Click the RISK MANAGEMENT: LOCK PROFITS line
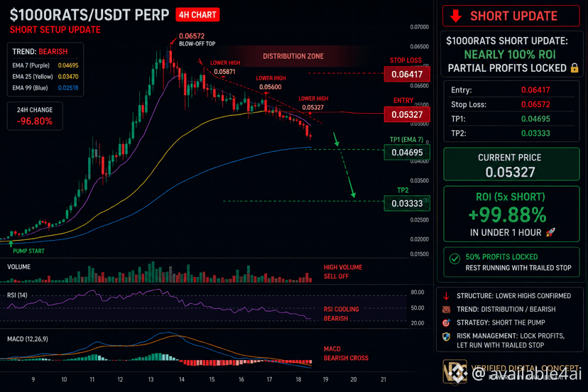The width and height of the screenshot is (588, 392). coord(511,336)
